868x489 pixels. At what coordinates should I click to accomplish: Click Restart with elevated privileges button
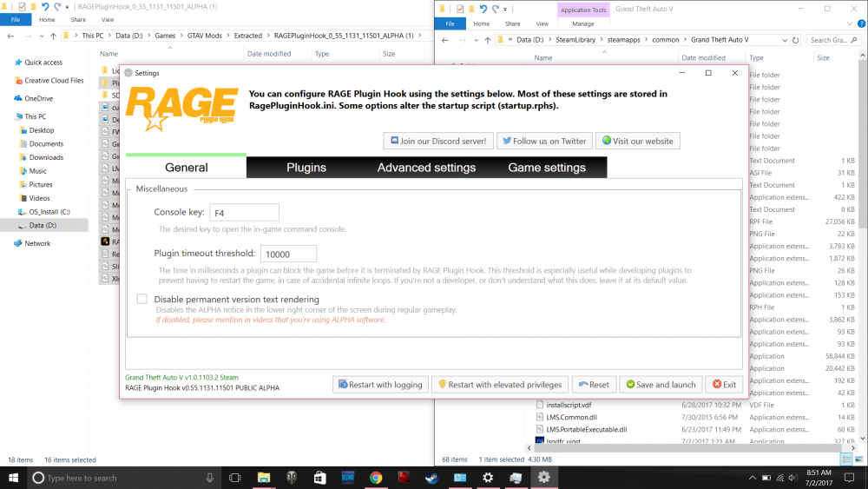[x=500, y=384]
